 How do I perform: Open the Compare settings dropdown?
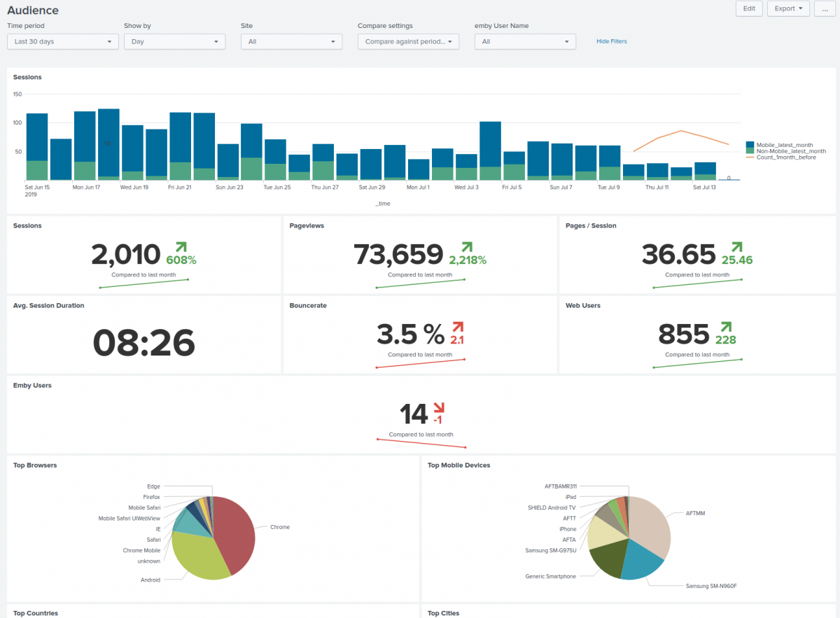pos(408,41)
